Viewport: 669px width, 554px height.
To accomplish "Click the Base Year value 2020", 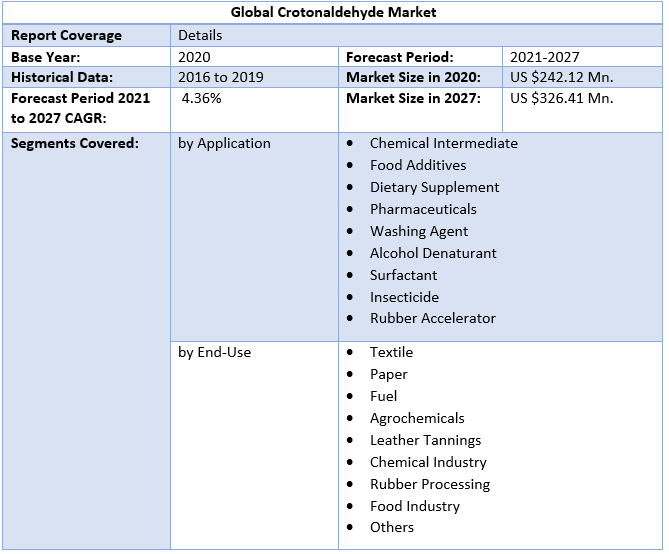I will pyautogui.click(x=194, y=57).
